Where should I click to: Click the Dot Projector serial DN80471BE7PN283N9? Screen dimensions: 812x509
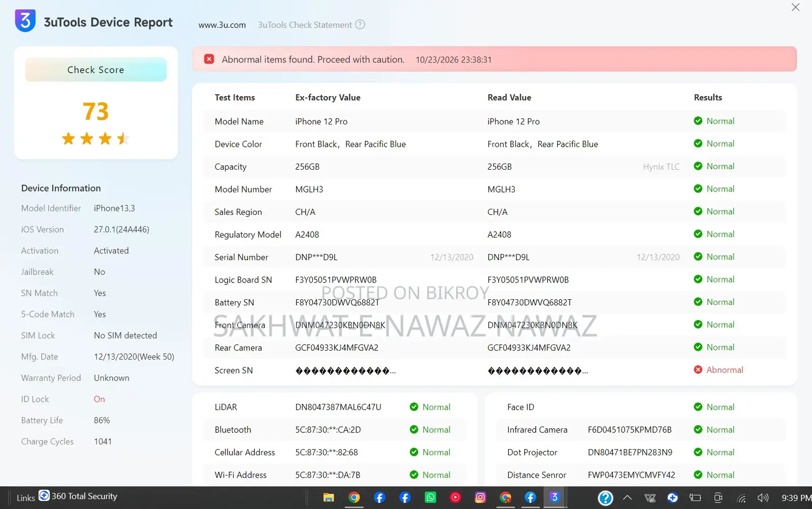630,453
